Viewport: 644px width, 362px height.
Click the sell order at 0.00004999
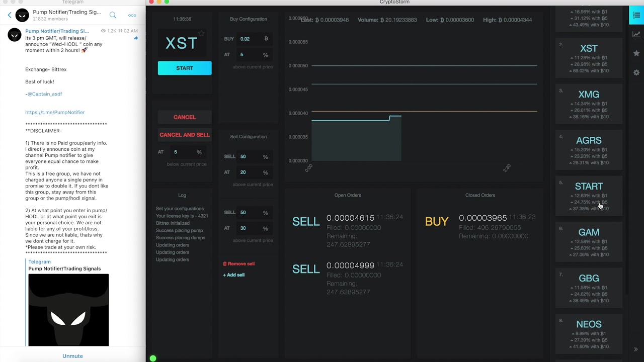point(348,278)
